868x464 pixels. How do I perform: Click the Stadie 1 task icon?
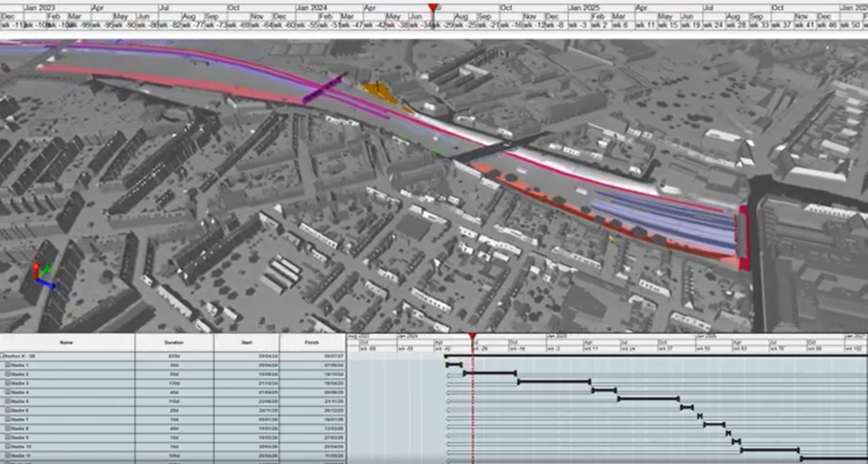(x=8, y=365)
